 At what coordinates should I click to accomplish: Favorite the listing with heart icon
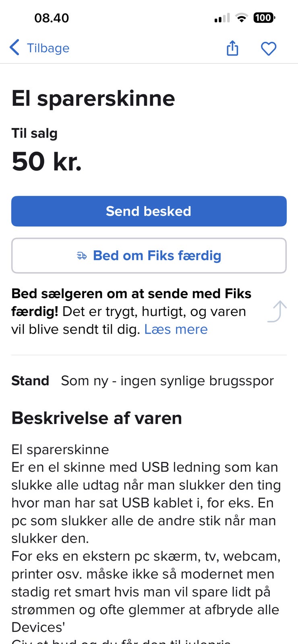click(x=269, y=49)
